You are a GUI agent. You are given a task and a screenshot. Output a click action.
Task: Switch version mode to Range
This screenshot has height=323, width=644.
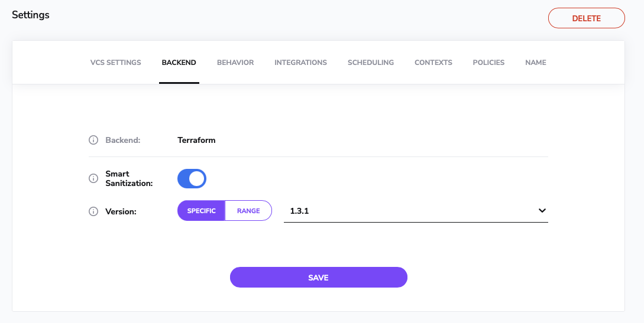coord(248,211)
